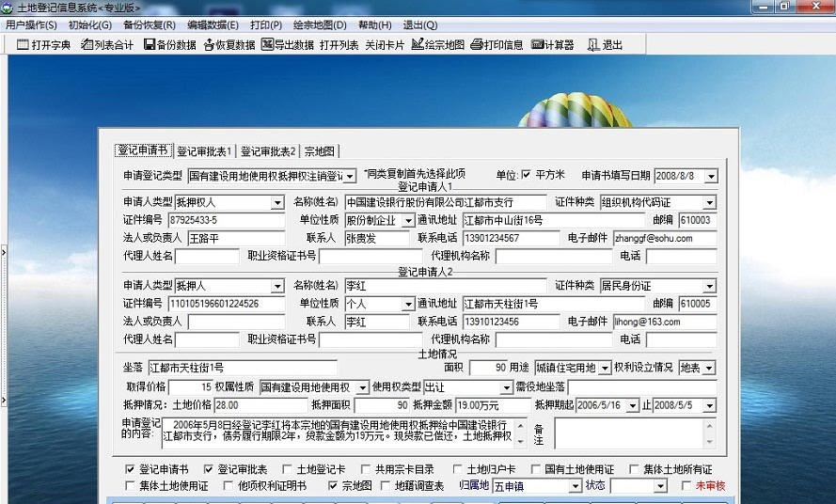
Task: Click the 抵押金额 19.00万元 field
Action: click(493, 406)
